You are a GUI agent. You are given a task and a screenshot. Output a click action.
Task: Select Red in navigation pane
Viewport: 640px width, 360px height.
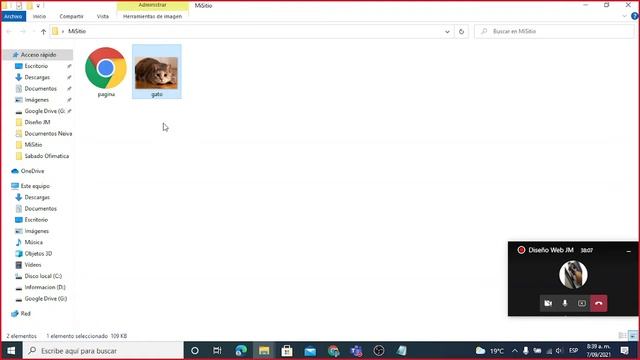(x=25, y=313)
